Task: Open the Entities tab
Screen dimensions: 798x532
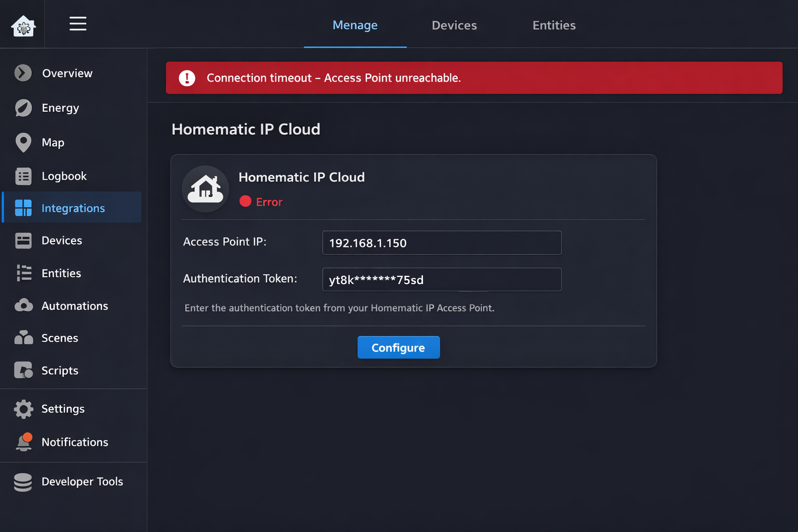Action: coord(554,25)
